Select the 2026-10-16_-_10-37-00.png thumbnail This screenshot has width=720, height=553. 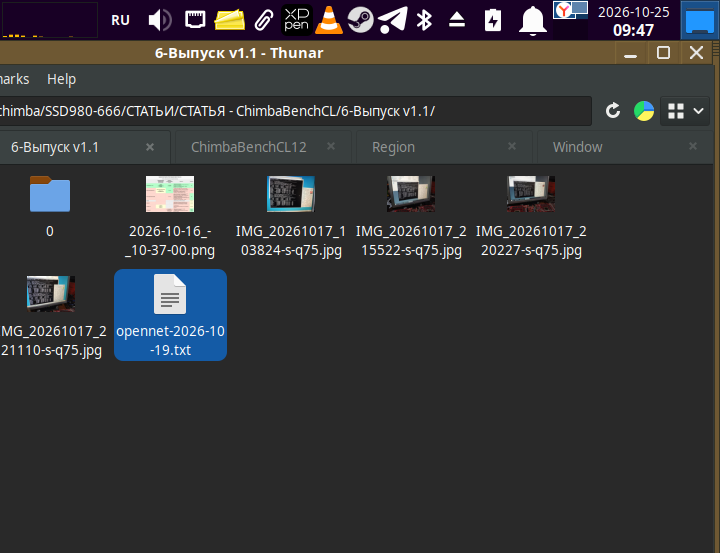[170, 194]
